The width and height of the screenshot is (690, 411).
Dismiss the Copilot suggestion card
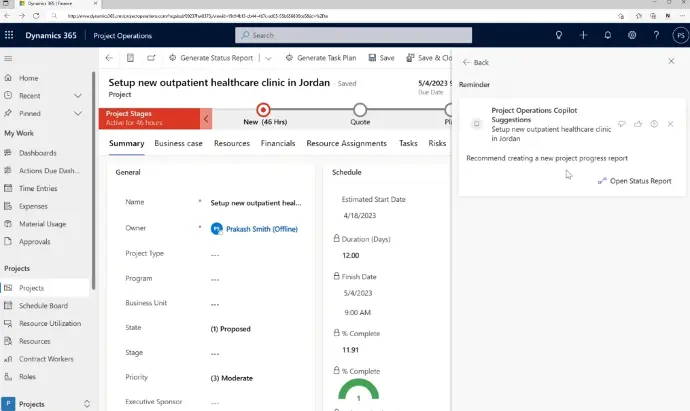670,124
